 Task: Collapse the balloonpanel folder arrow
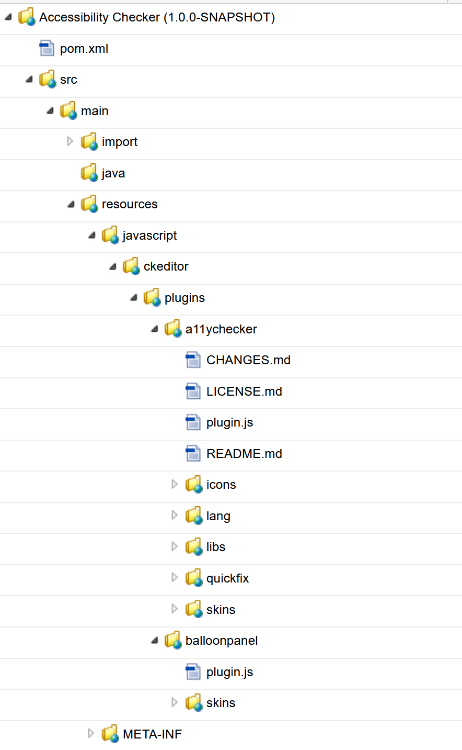[155, 640]
